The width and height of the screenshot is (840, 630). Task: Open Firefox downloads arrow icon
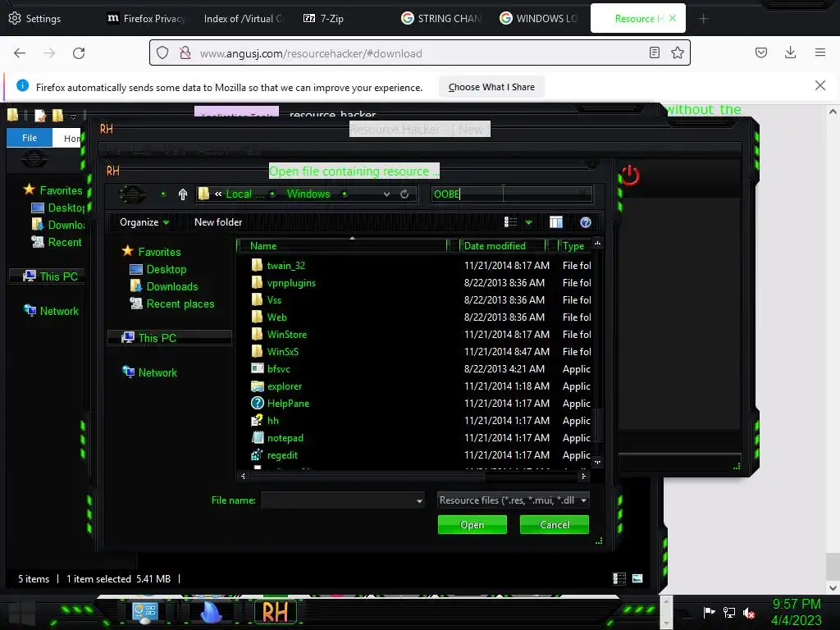[790, 52]
